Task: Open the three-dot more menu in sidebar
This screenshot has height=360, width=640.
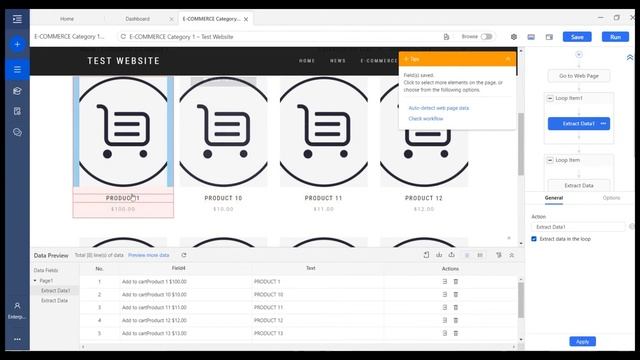Action: point(17,339)
